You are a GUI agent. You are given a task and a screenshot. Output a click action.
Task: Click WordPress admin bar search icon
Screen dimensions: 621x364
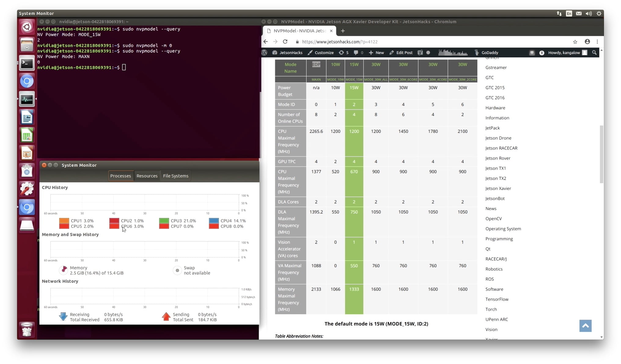pyautogui.click(x=594, y=53)
